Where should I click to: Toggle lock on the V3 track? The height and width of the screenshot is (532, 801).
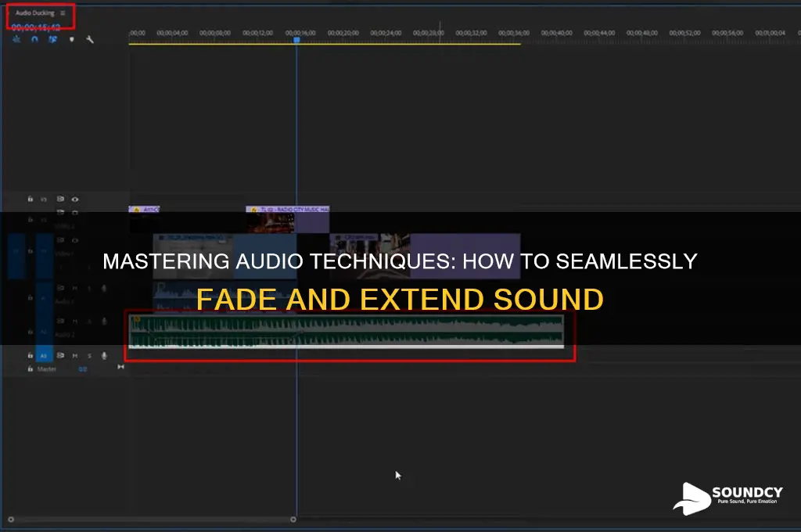(31, 199)
